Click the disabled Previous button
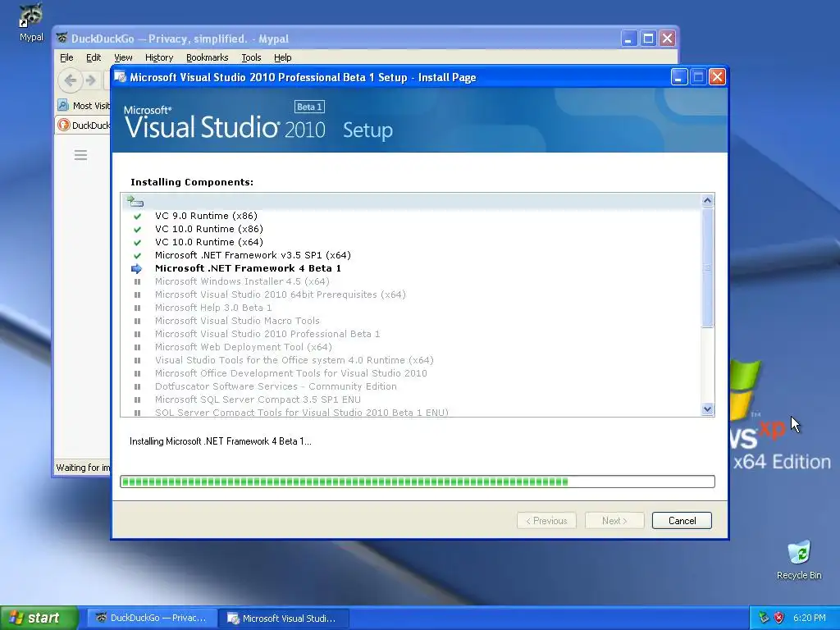Screen dimensions: 840x630 (546, 521)
